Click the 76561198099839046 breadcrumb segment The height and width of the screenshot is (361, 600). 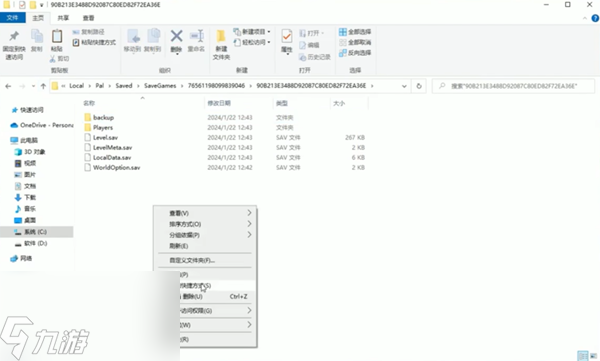tap(216, 86)
